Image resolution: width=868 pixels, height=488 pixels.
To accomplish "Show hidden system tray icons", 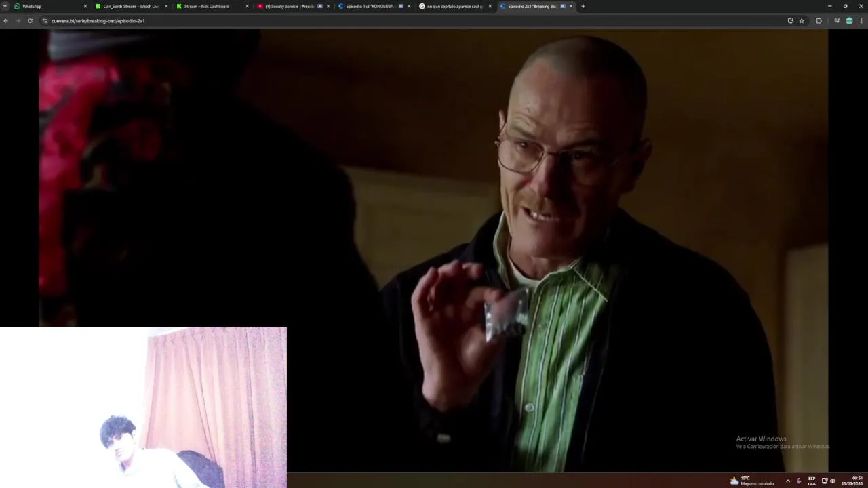I will (x=787, y=481).
